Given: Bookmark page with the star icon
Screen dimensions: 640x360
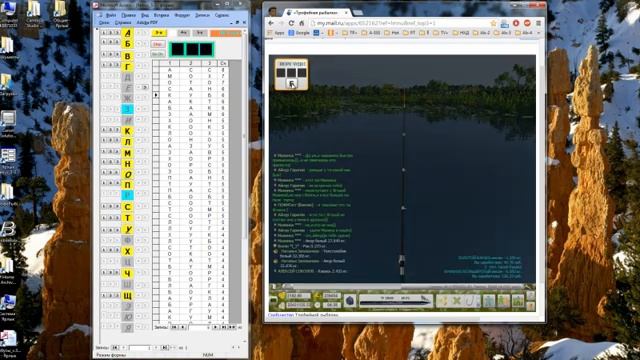Looking at the screenshot, I should tap(493, 23).
